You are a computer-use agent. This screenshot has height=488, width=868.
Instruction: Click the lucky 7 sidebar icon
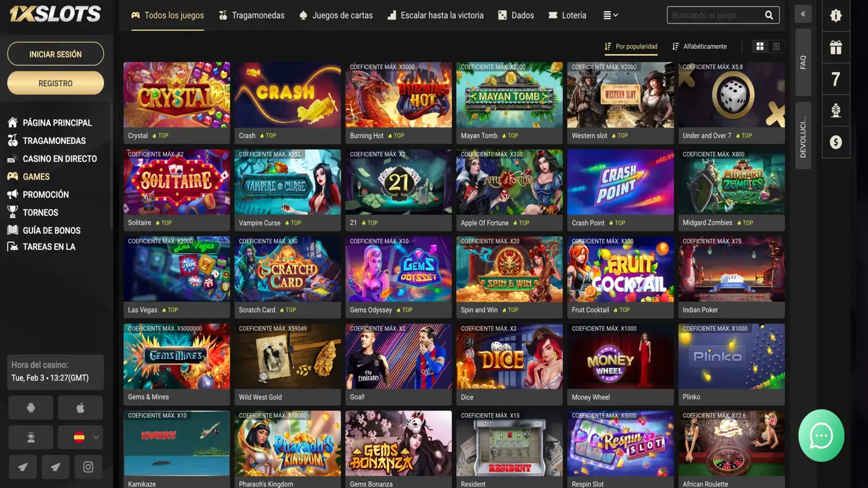pyautogui.click(x=836, y=79)
